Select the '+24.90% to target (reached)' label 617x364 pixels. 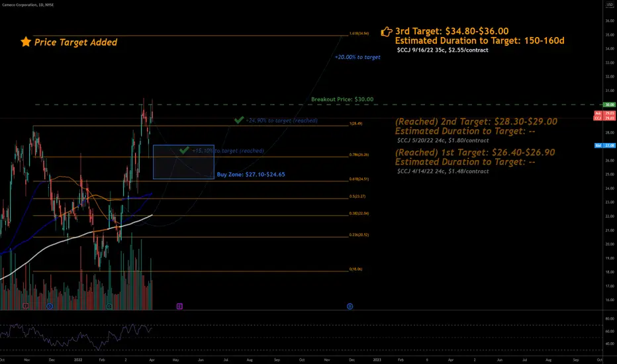[282, 120]
